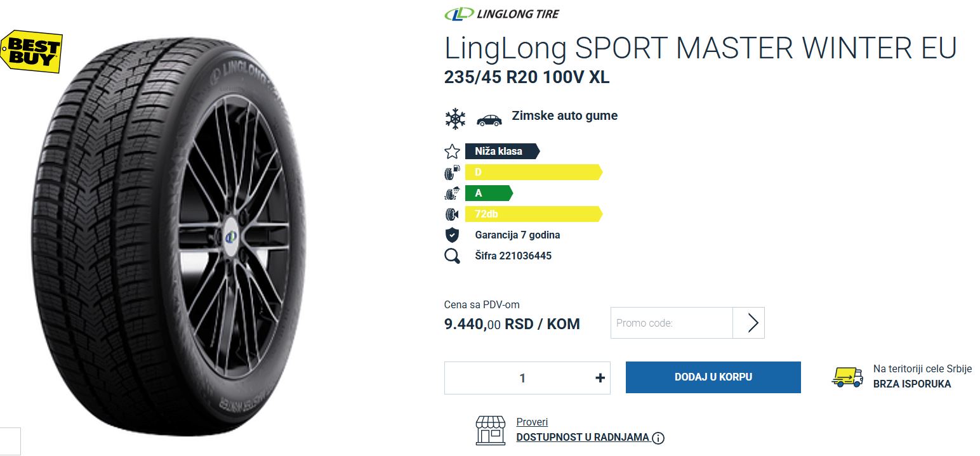This screenshot has height=456, width=980.
Task: Click the Promo code input field
Action: (672, 323)
